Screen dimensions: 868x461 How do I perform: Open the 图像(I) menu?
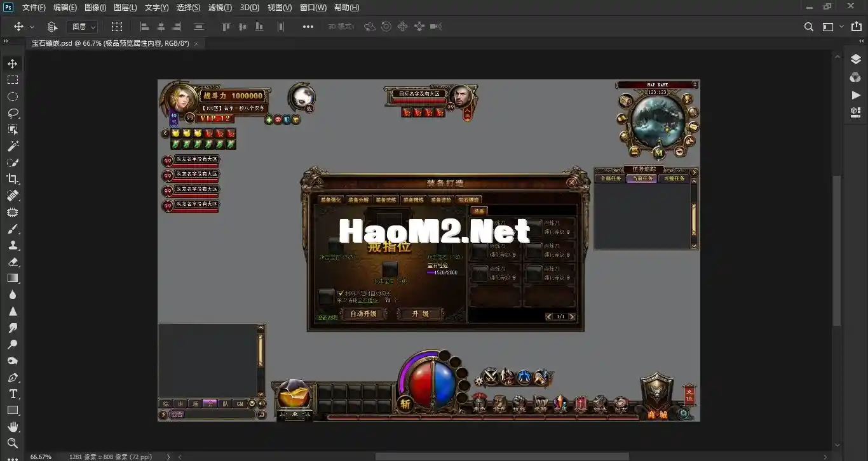(x=95, y=8)
